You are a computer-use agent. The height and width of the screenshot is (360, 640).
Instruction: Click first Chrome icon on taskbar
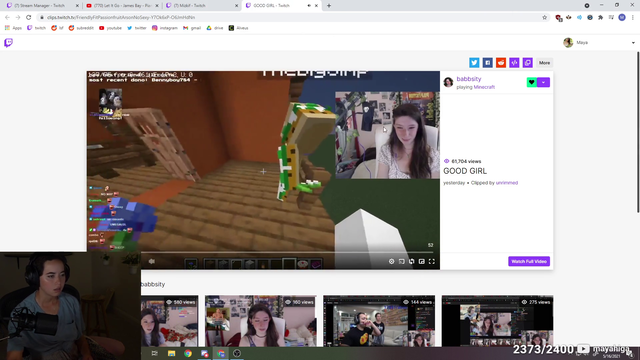click(188, 353)
